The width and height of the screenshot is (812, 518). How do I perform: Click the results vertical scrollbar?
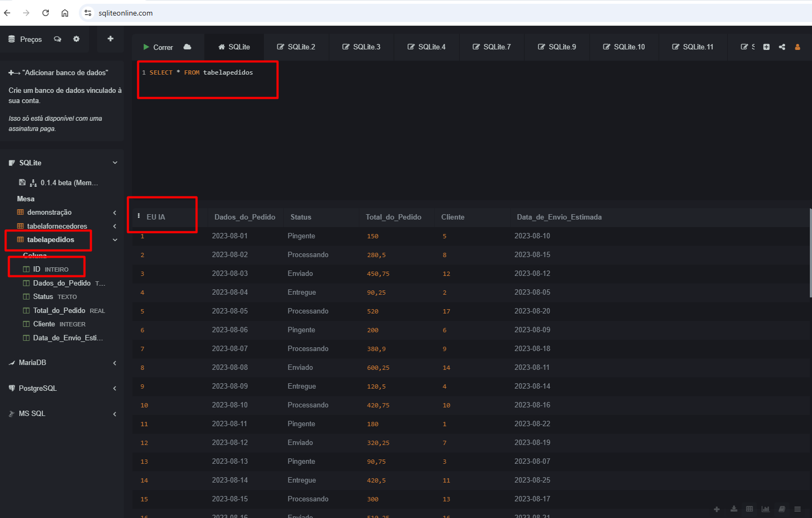pyautogui.click(x=810, y=253)
